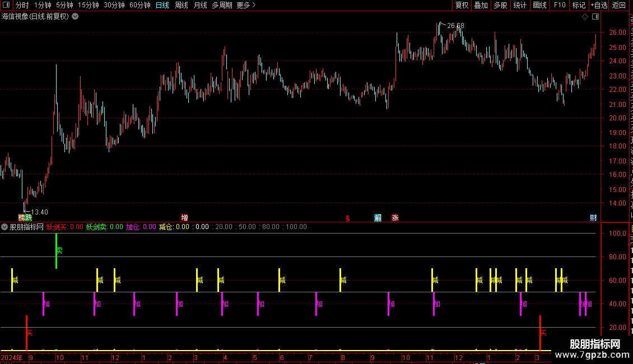
Task: Click the 榜 event marker icon
Action: pos(21,218)
